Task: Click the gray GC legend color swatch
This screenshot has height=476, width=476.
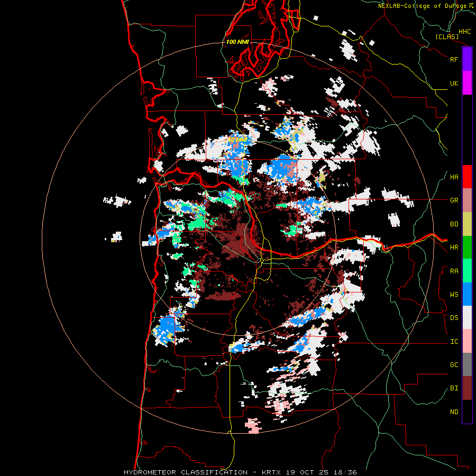Action: pyautogui.click(x=467, y=364)
